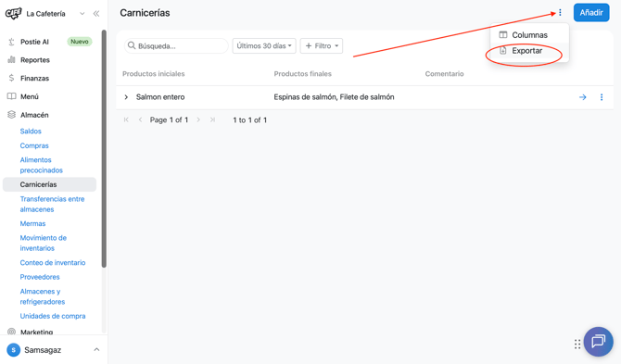Click the Marketing target icon

pyautogui.click(x=11, y=332)
